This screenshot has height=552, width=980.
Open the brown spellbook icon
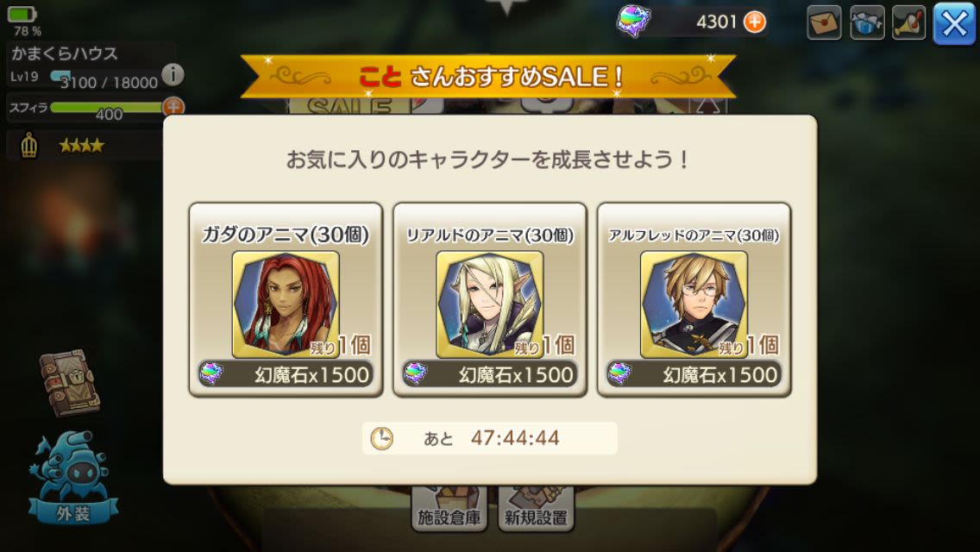[x=70, y=383]
